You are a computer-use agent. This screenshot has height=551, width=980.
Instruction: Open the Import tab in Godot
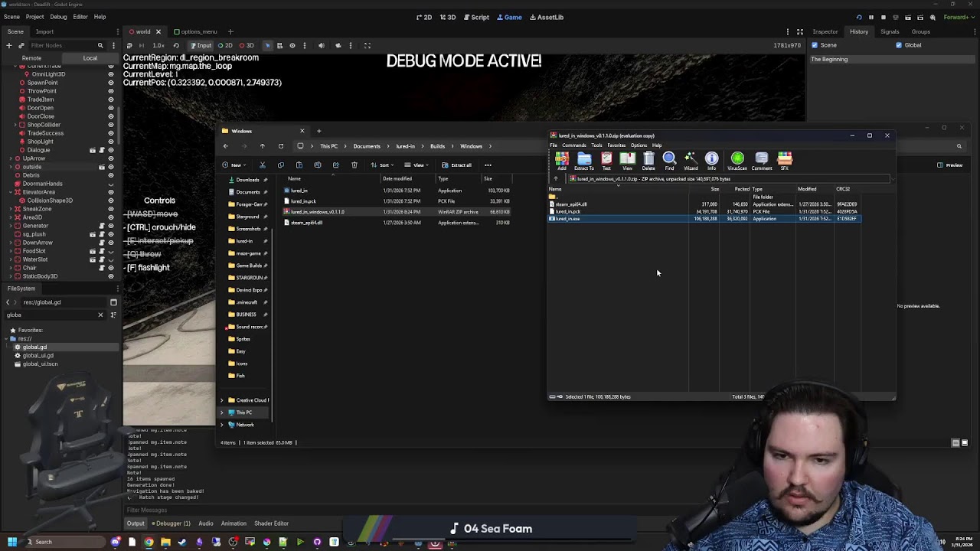pos(44,31)
